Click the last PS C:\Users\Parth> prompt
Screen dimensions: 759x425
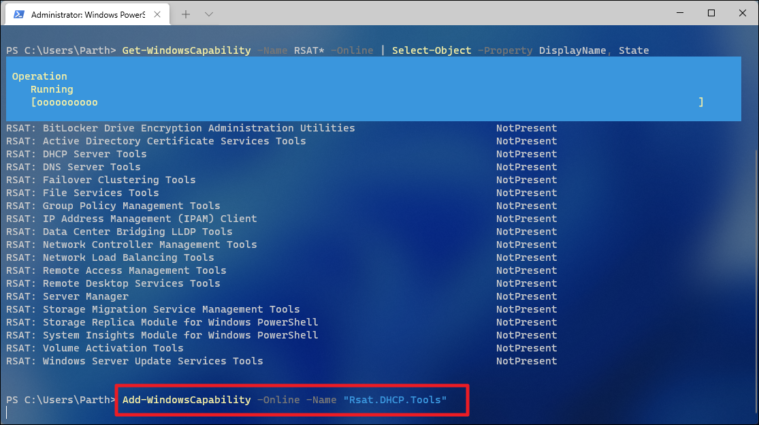(61, 400)
